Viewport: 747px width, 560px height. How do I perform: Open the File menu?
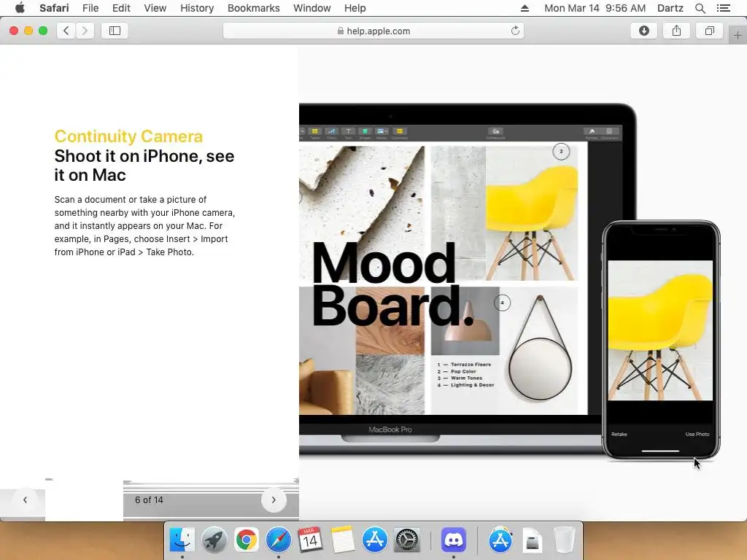(90, 8)
